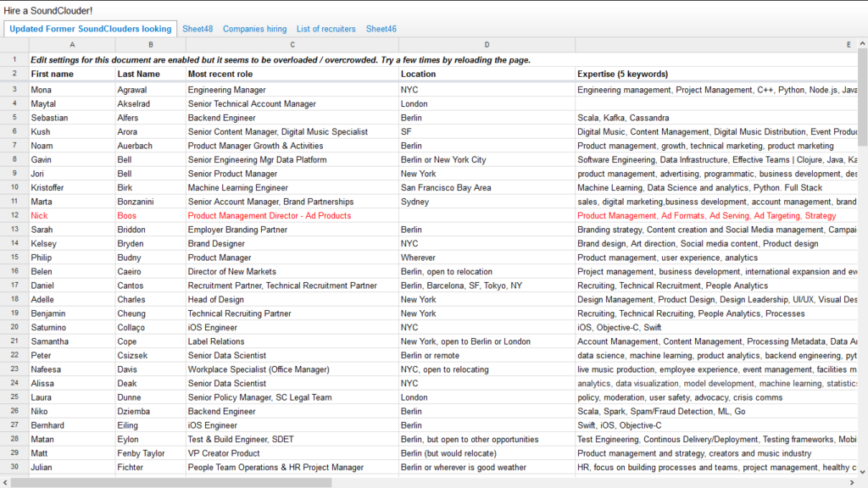Image resolution: width=868 pixels, height=488 pixels.
Task: Click the 'Scala, Kafka, Cassandra' expertise cell
Action: (716, 118)
